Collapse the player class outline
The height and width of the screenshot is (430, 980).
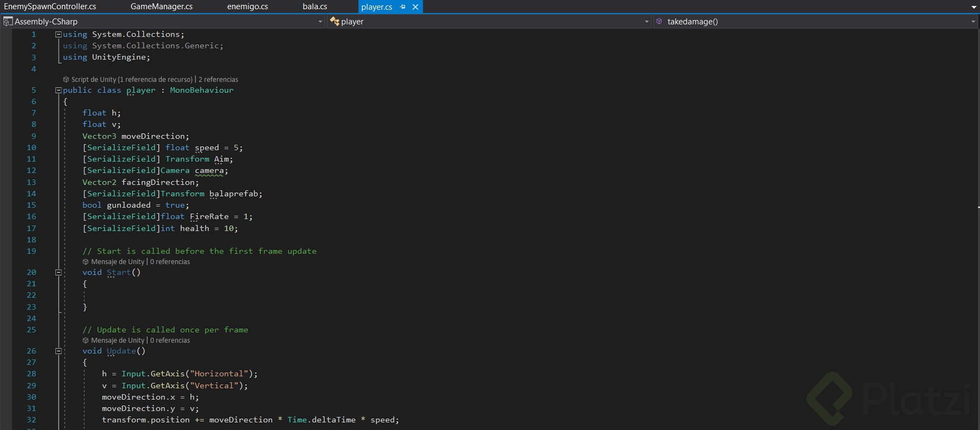(x=58, y=91)
